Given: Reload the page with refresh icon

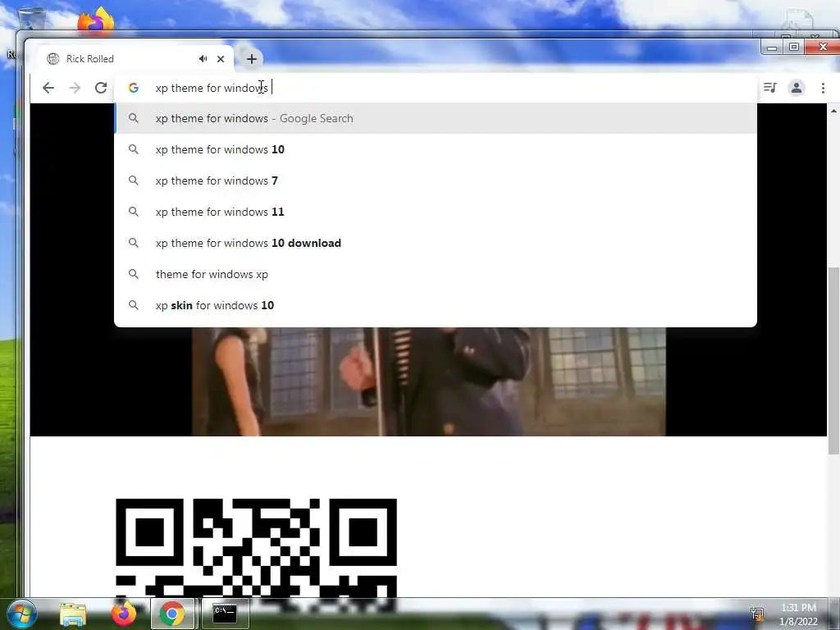Looking at the screenshot, I should (101, 88).
